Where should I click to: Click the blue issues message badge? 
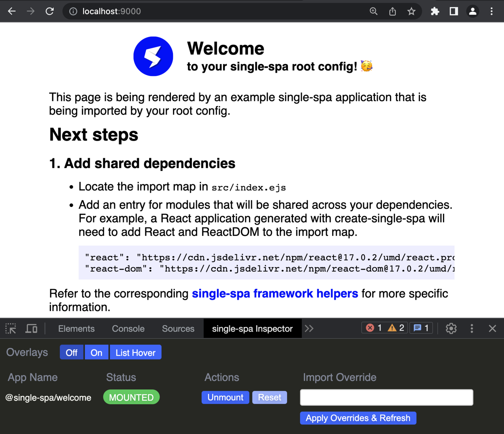(x=421, y=328)
